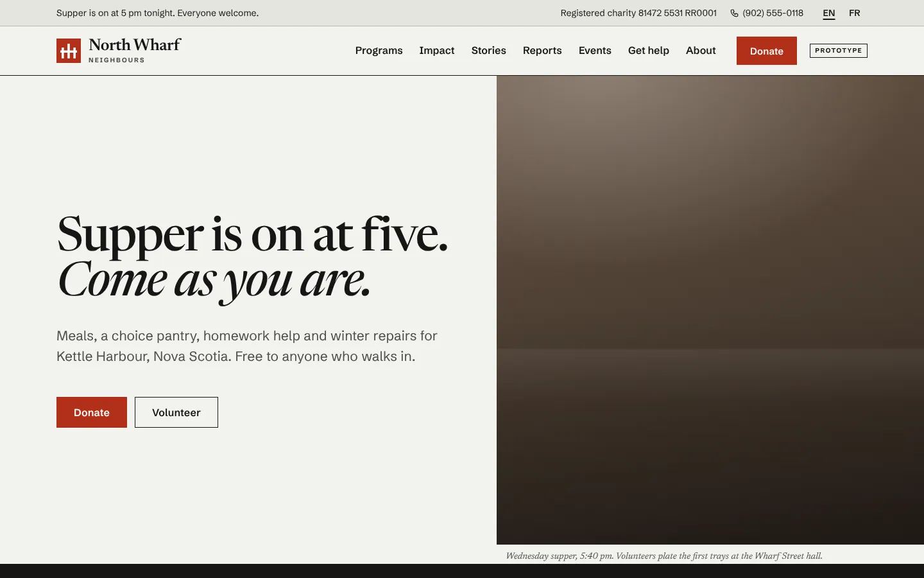
Task: Open the Stories nav link
Action: click(x=488, y=51)
